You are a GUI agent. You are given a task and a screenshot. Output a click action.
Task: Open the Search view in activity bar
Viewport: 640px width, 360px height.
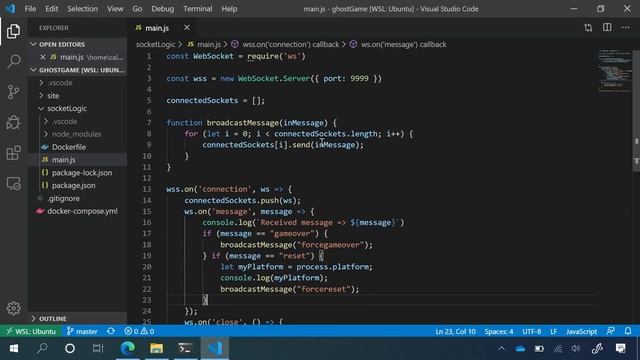point(13,61)
